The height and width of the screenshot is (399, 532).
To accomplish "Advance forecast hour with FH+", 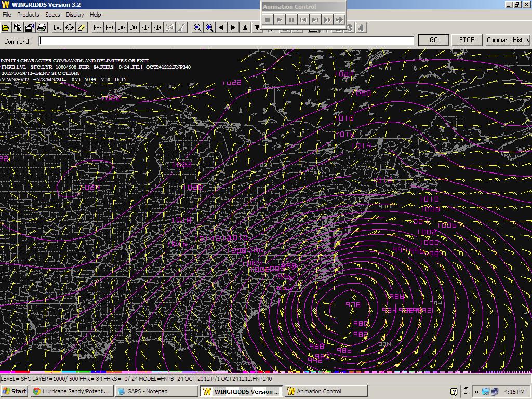I will [109, 28].
